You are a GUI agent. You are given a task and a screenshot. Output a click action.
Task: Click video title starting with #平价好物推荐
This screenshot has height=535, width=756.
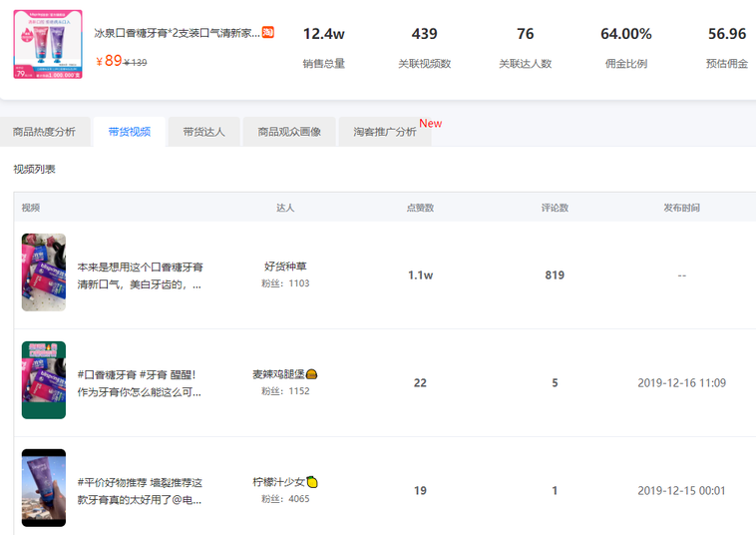140,490
